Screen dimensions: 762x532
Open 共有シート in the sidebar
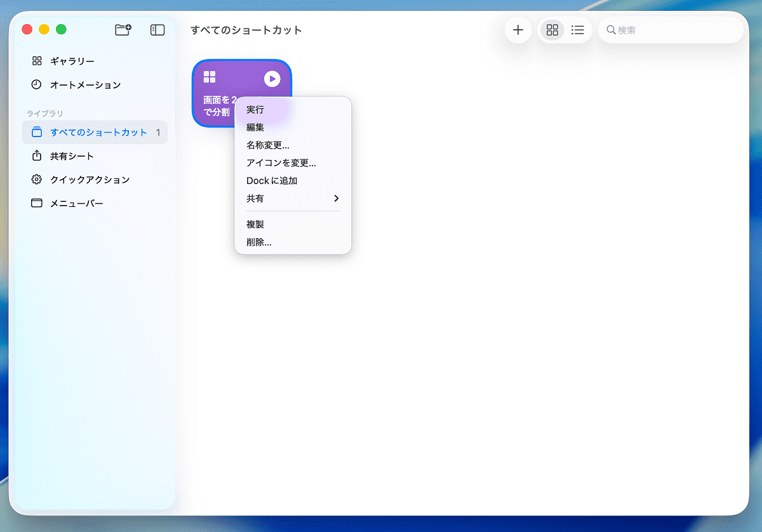[95, 156]
